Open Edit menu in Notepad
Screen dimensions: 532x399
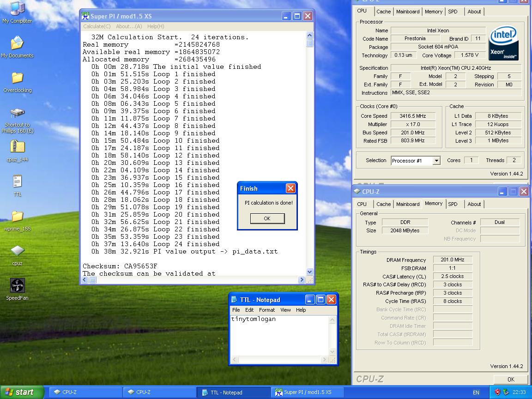click(249, 310)
